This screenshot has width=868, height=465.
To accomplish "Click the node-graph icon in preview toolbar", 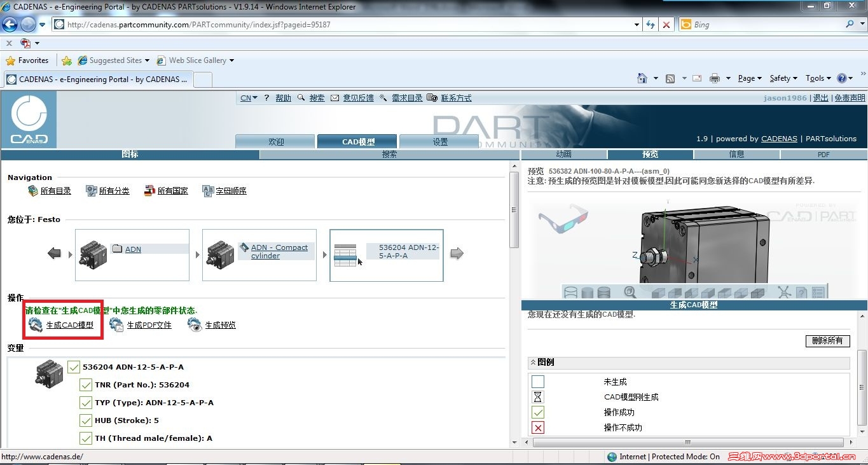I will pos(785,292).
